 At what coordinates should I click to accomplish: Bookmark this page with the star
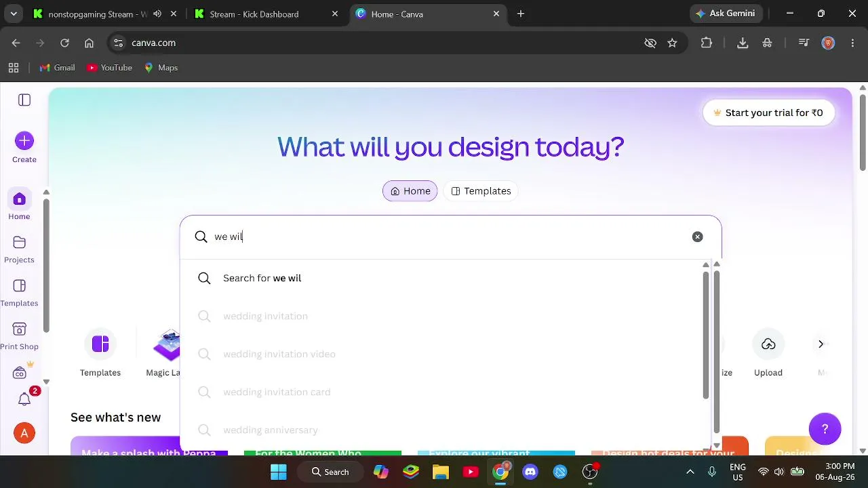[672, 43]
